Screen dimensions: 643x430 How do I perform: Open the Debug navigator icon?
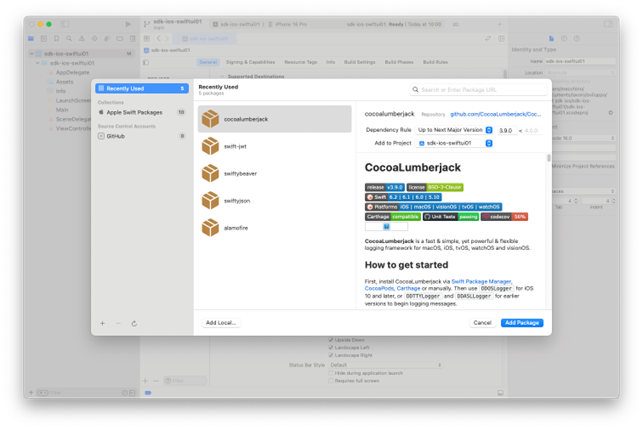(x=107, y=39)
